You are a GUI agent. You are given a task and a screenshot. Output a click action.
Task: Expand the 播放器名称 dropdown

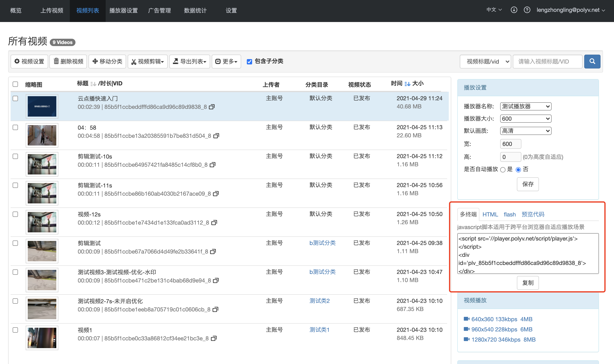(x=526, y=106)
